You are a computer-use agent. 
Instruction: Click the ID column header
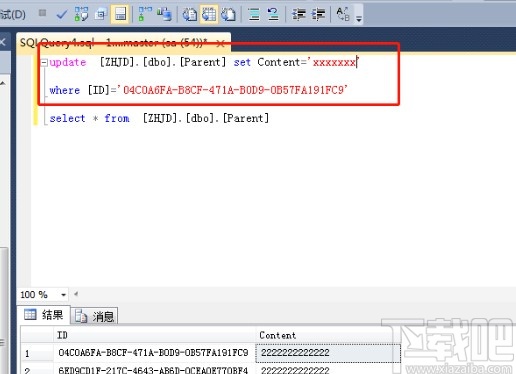154,335
